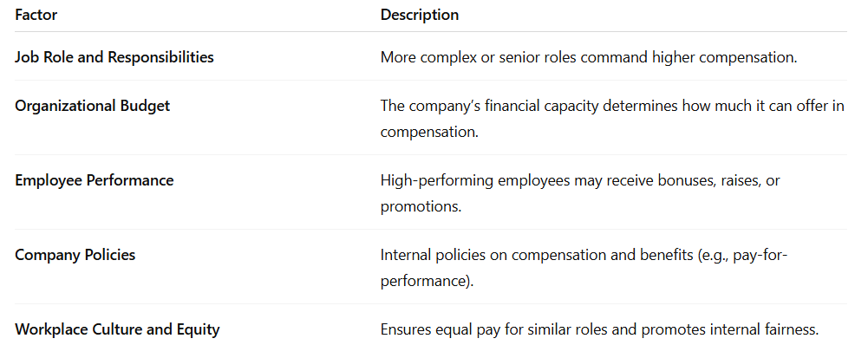This screenshot has width=868, height=358.
Task: Click the word 'High-performing' in the description
Action: [427, 181]
